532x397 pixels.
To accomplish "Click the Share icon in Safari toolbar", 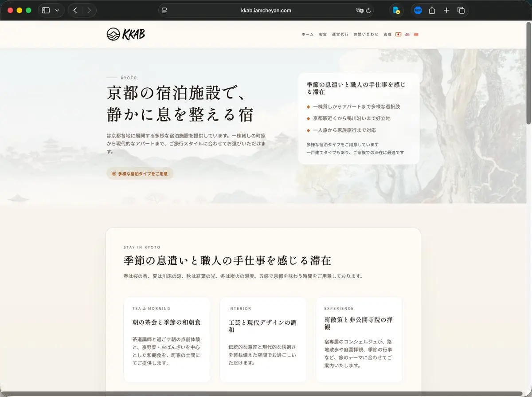I will pos(432,10).
